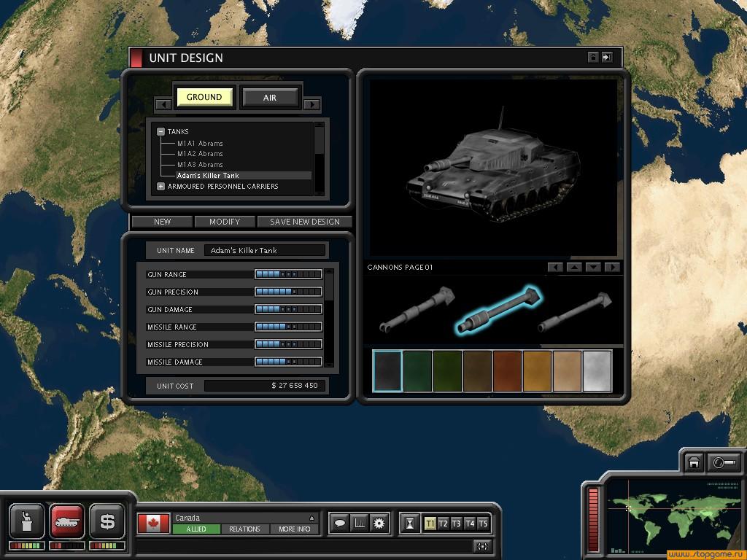Screen dimensions: 747x560
Task: Collapse the TANKS tree category
Action: pos(160,132)
